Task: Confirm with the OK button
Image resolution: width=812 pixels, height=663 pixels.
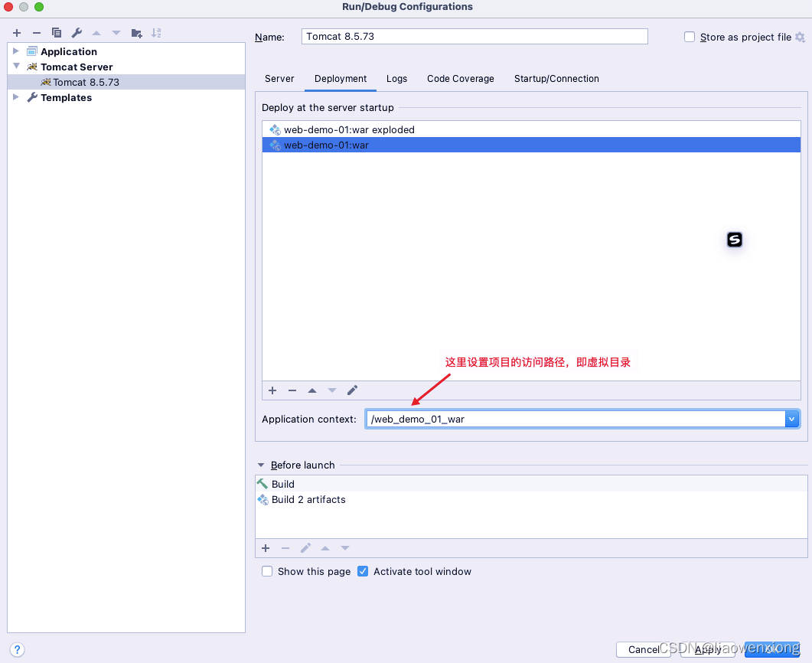Action: [x=772, y=649]
